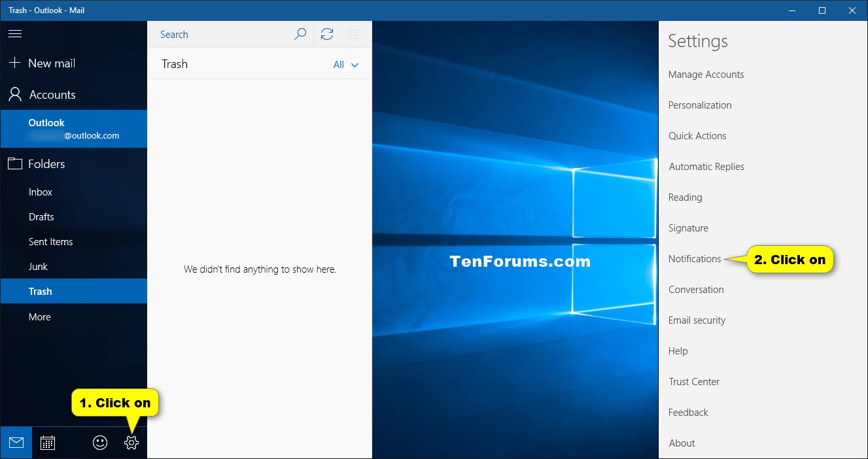The height and width of the screenshot is (459, 868).
Task: Enter selection mode with the multi-select icon
Action: point(353,34)
